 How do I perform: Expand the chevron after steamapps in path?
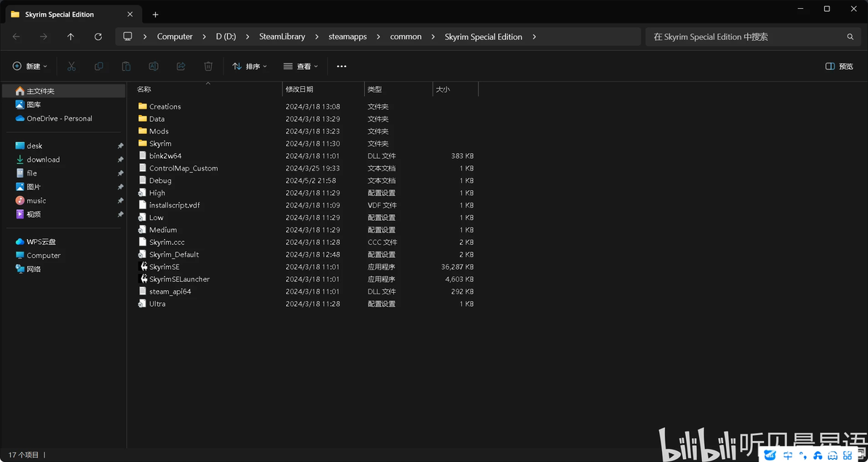tap(379, 36)
